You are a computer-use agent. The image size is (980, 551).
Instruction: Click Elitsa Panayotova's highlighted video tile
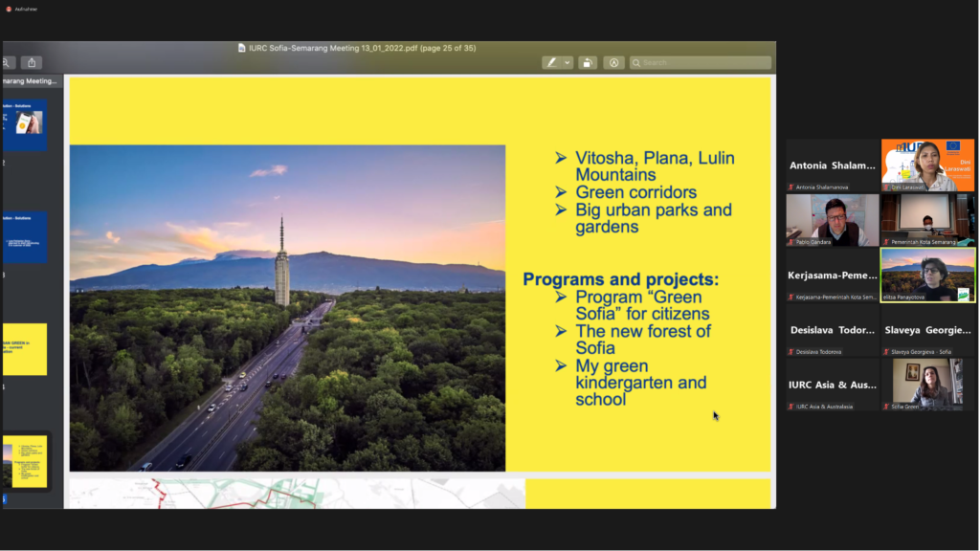pyautogui.click(x=927, y=275)
